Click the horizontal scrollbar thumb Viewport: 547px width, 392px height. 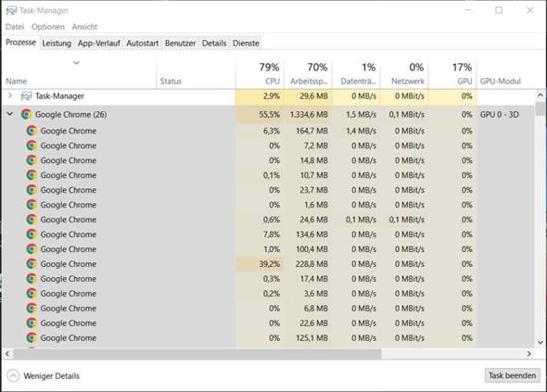[197, 354]
